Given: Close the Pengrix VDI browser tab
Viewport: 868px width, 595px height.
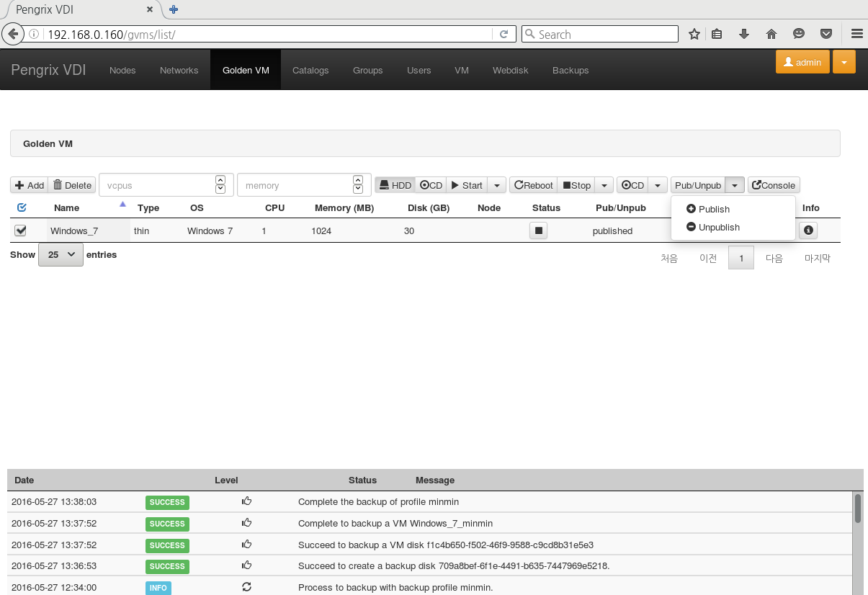Looking at the screenshot, I should [150, 10].
